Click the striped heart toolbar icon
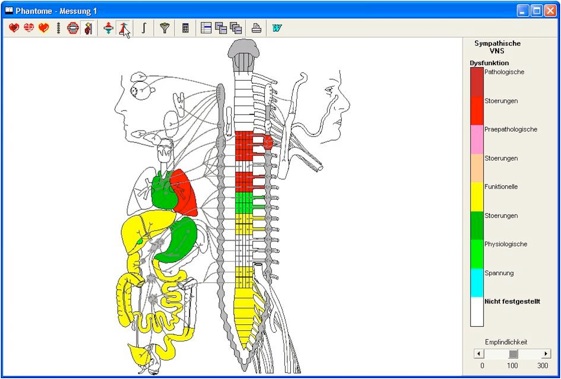This screenshot has height=379, width=561. click(29, 28)
